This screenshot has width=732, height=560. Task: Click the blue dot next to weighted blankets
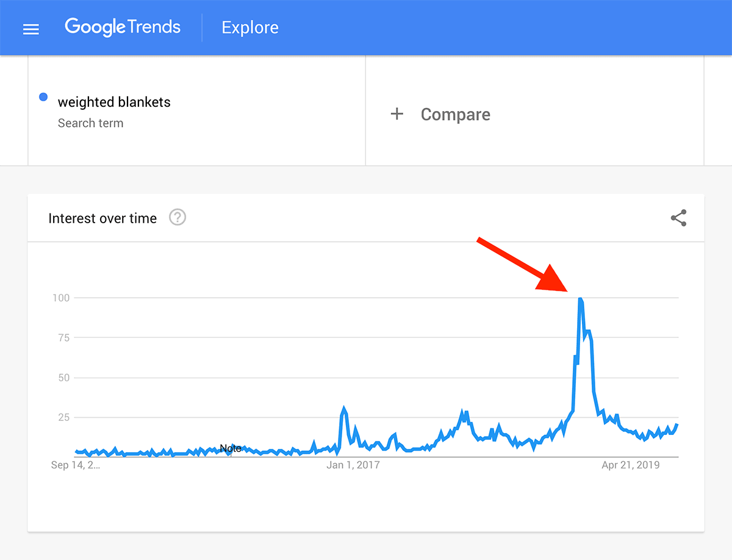[x=43, y=97]
